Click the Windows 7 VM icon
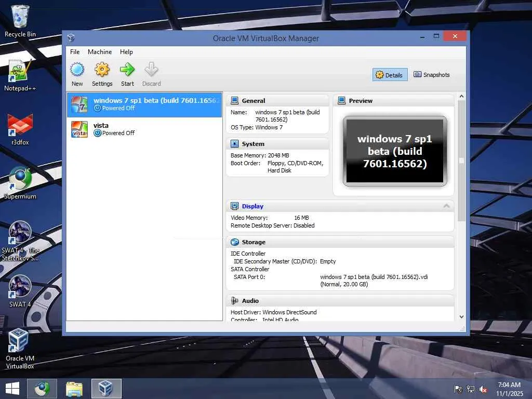Image resolution: width=532 pixels, height=399 pixels. tap(79, 104)
